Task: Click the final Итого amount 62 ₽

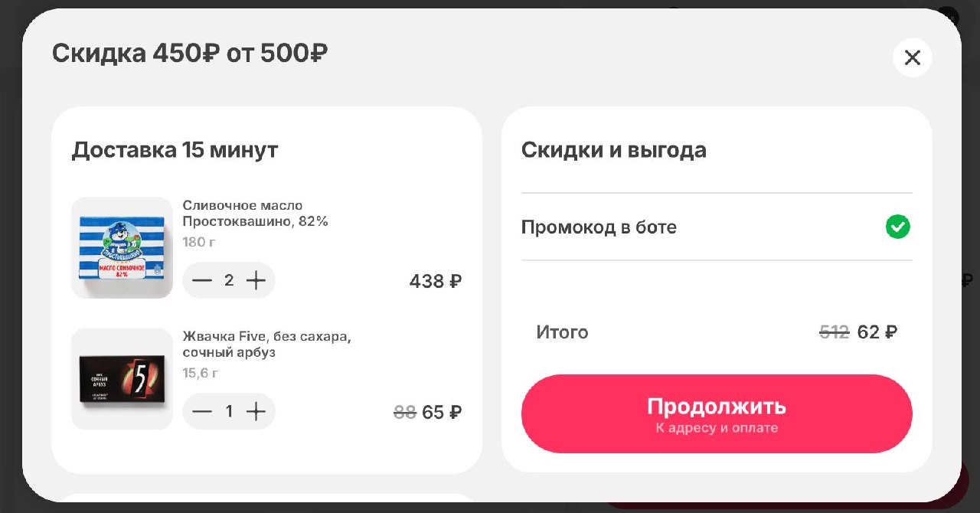Action: click(x=877, y=332)
